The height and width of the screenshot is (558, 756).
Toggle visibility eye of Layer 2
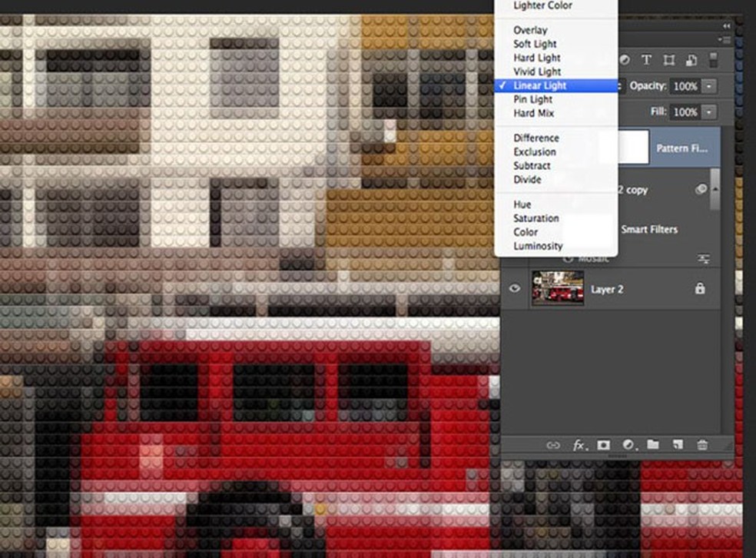pyautogui.click(x=515, y=288)
